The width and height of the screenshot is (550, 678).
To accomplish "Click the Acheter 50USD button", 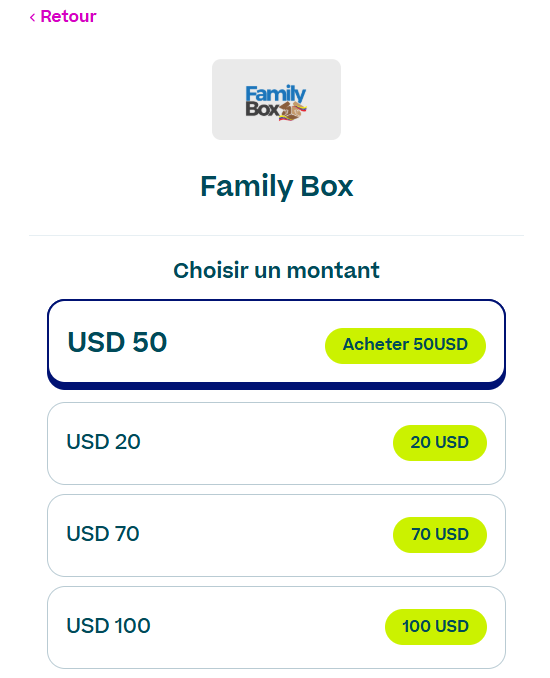I will coord(405,345).
